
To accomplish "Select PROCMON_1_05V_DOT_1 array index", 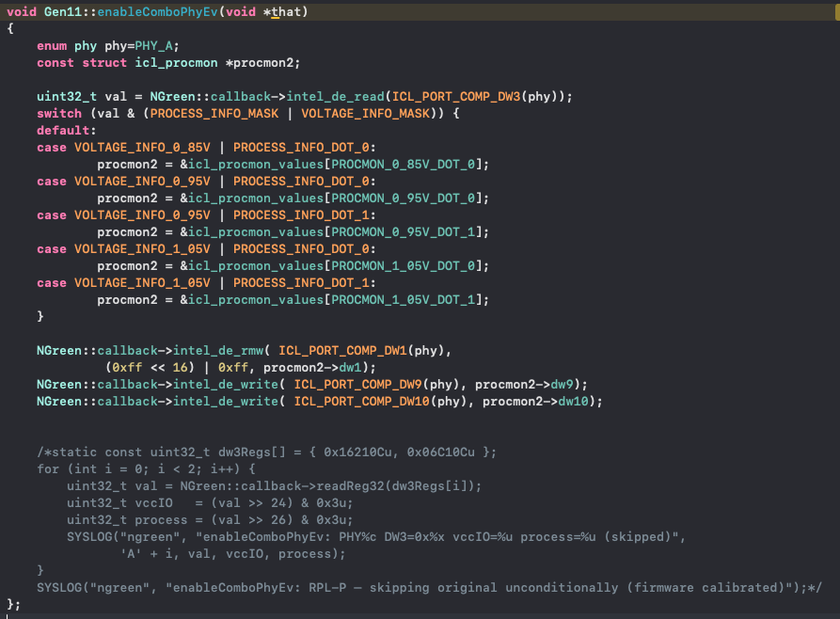I will 403,299.
